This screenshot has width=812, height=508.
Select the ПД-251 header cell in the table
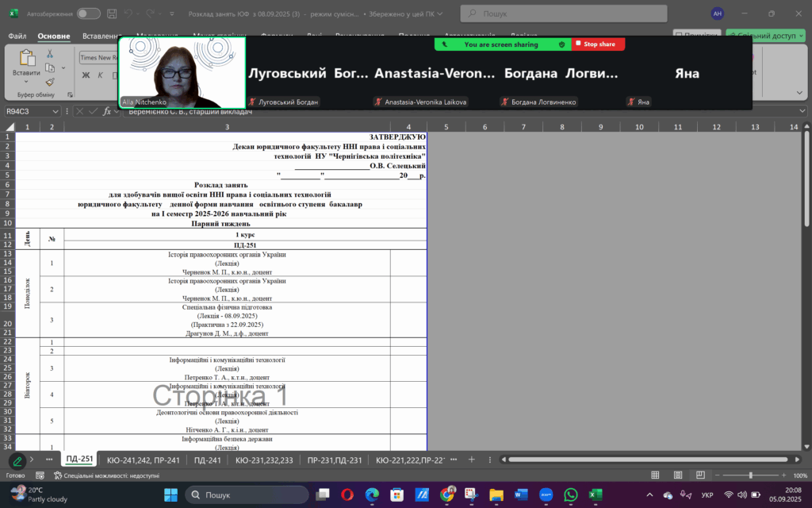point(245,244)
